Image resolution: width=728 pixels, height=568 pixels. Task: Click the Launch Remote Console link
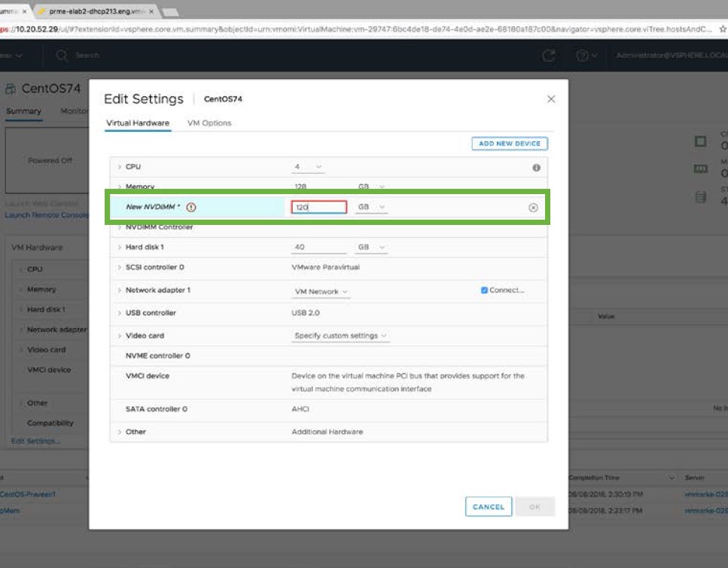coord(47,215)
